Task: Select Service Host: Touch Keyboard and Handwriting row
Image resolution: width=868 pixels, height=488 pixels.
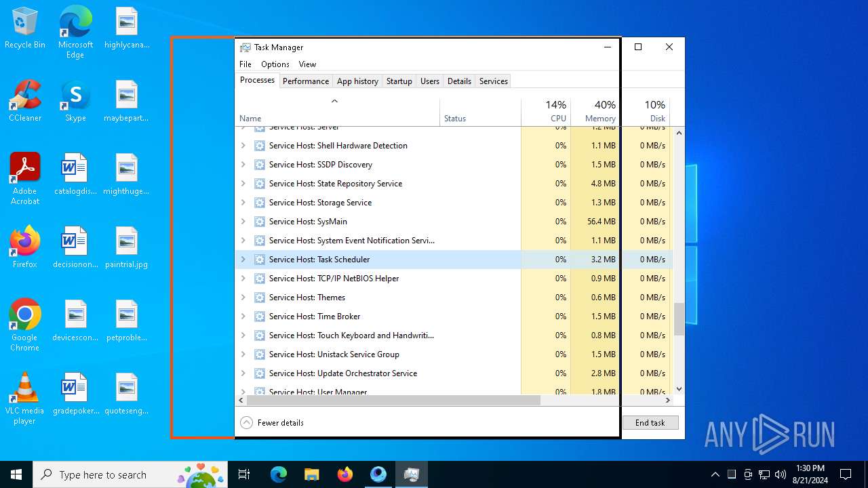Action: click(x=453, y=335)
